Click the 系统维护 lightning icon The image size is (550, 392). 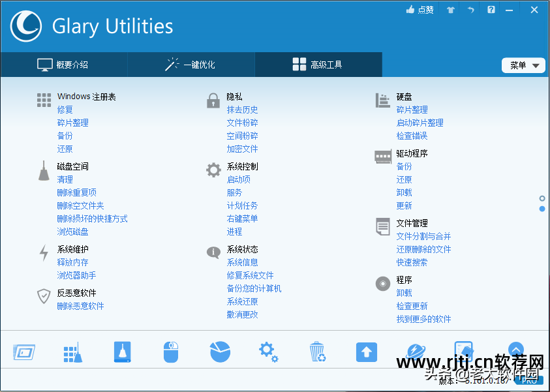point(44,252)
